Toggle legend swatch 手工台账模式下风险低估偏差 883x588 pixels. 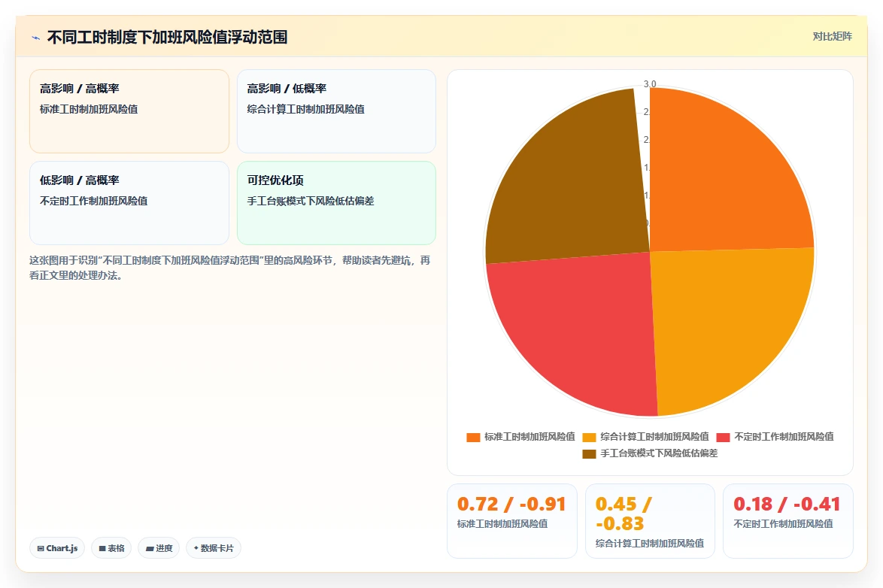click(589, 454)
